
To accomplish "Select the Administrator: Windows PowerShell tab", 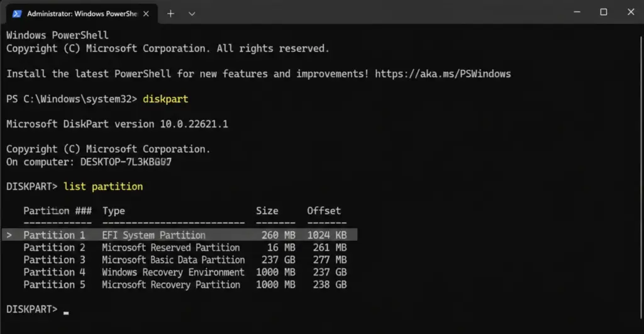I will click(x=82, y=14).
